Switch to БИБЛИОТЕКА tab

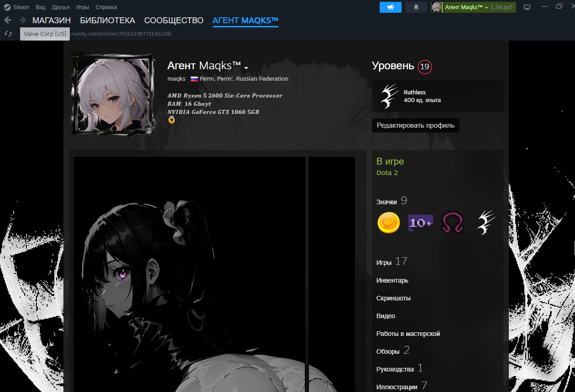point(108,21)
